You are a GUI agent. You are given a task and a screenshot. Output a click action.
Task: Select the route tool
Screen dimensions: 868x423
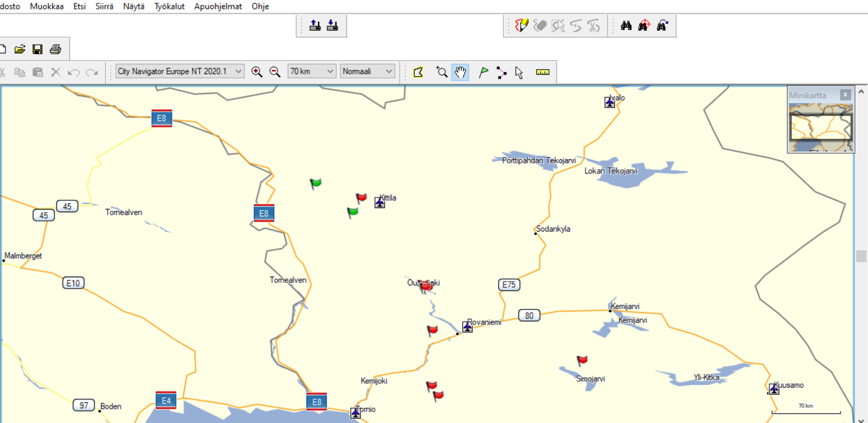501,72
